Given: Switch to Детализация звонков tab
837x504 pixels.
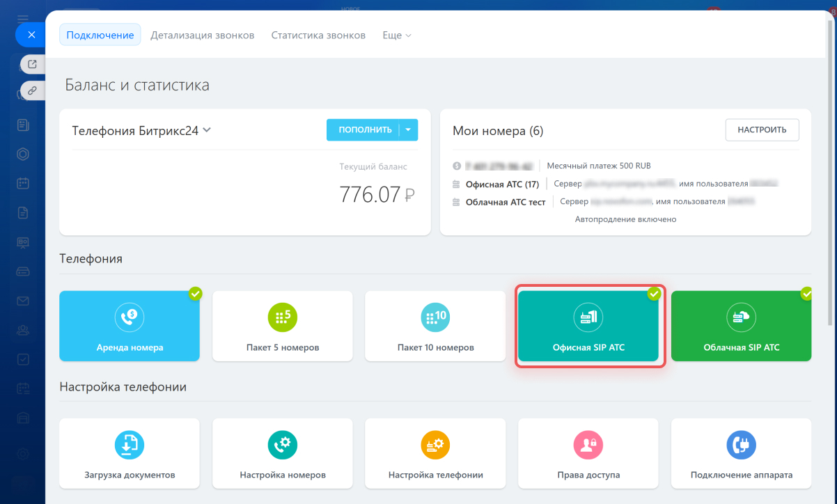Looking at the screenshot, I should 203,35.
